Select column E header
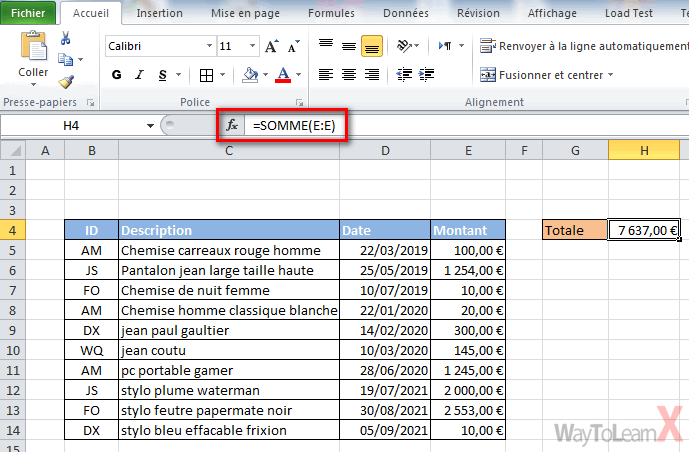Image resolution: width=689 pixels, height=452 pixels. tap(468, 151)
